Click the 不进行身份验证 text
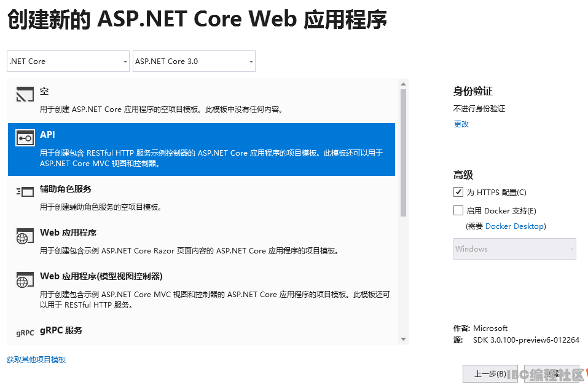The image size is (588, 390). [479, 109]
